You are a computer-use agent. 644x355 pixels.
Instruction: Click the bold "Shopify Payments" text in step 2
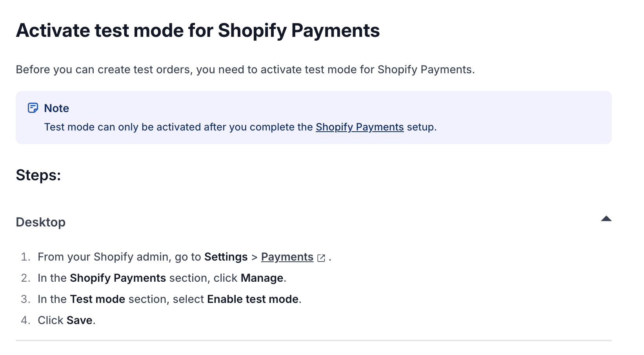(118, 278)
